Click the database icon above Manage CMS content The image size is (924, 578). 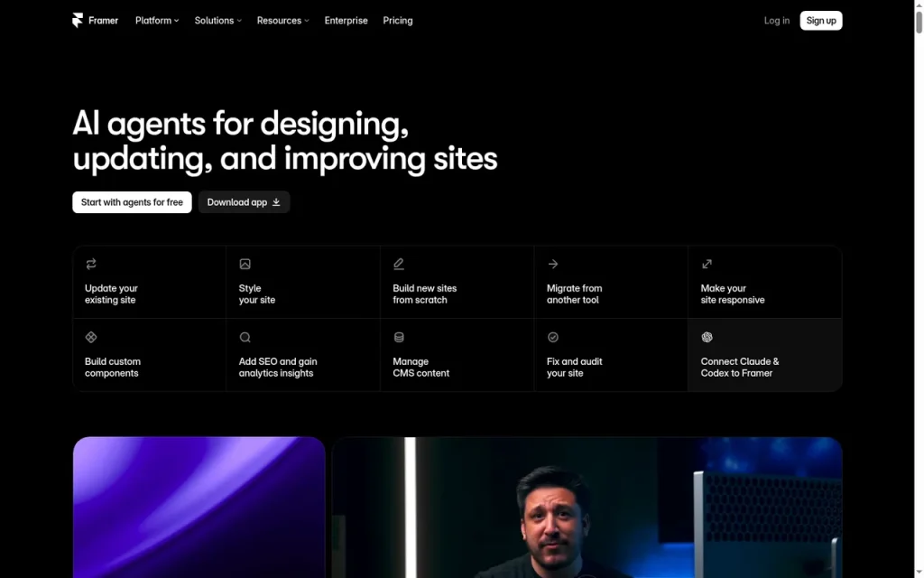point(399,337)
